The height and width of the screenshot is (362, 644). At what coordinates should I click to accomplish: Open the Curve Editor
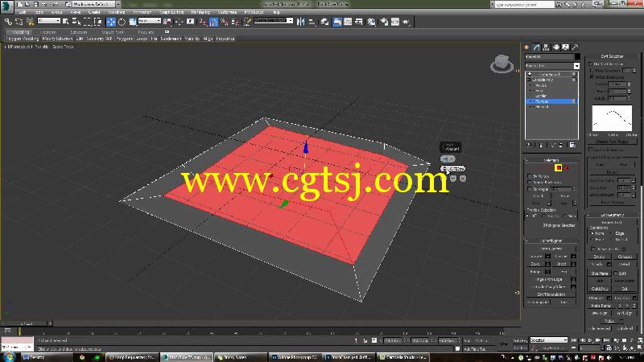pyautogui.click(x=348, y=22)
